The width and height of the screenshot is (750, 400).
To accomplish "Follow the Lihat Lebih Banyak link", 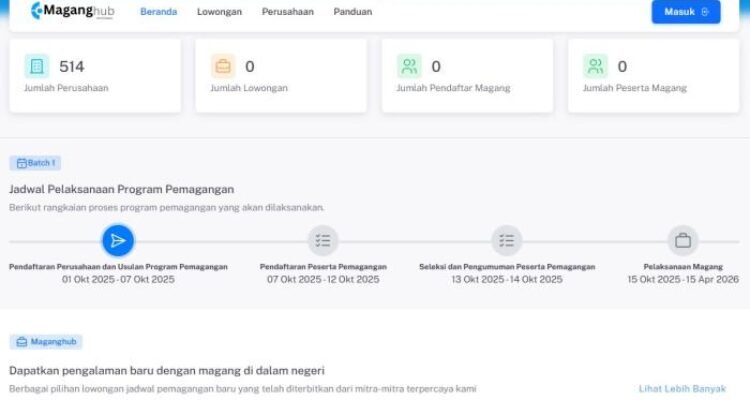I will pos(682,388).
